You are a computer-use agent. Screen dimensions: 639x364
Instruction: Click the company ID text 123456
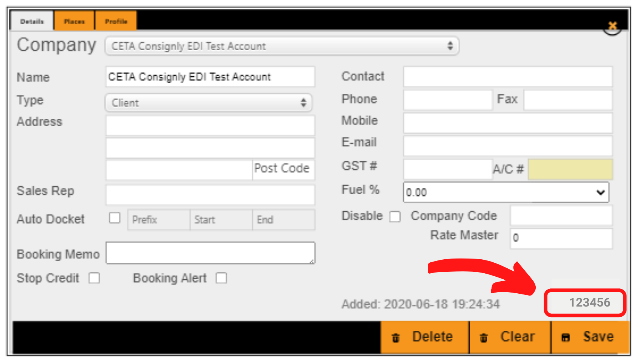(589, 302)
